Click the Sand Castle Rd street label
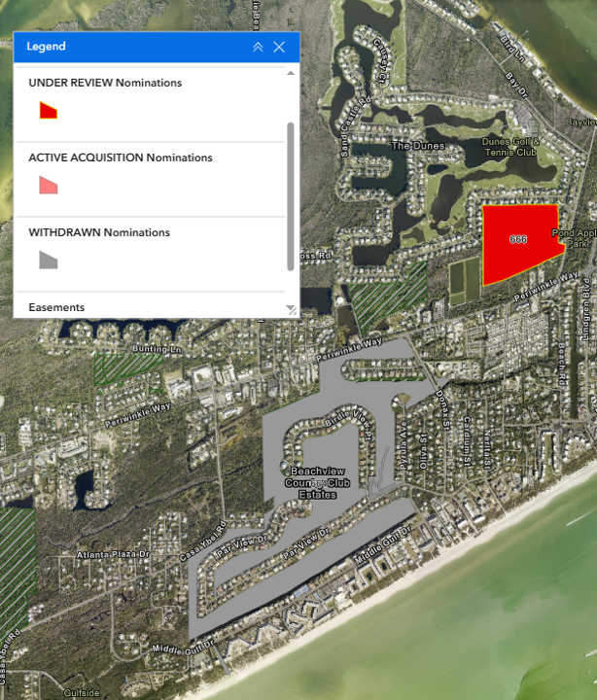This screenshot has width=597, height=700. (x=356, y=126)
